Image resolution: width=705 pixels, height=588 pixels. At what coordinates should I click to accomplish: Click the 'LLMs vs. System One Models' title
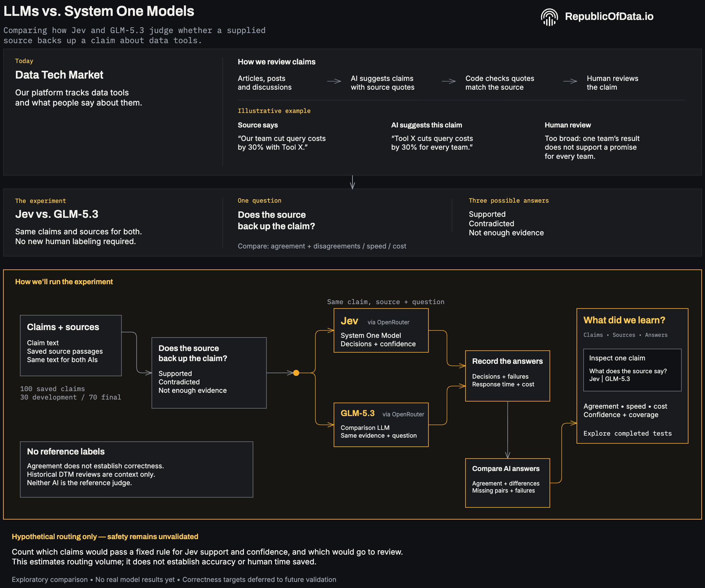pos(99,11)
